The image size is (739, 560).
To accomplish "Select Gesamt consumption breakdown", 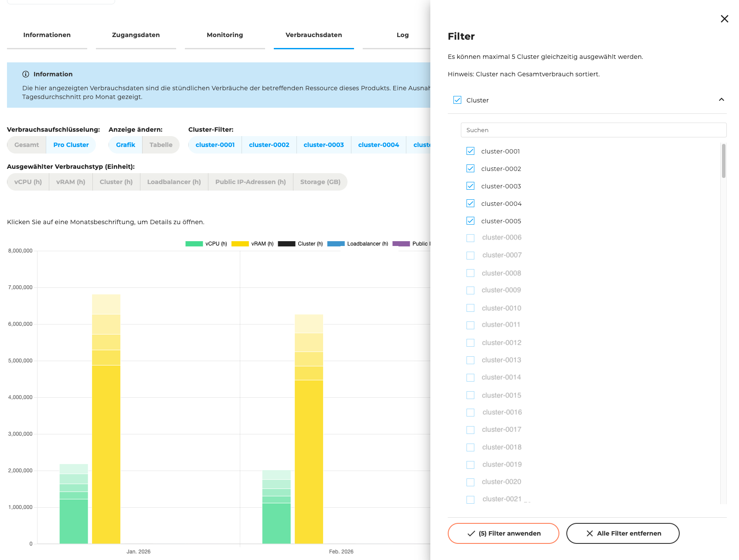I will pos(27,145).
